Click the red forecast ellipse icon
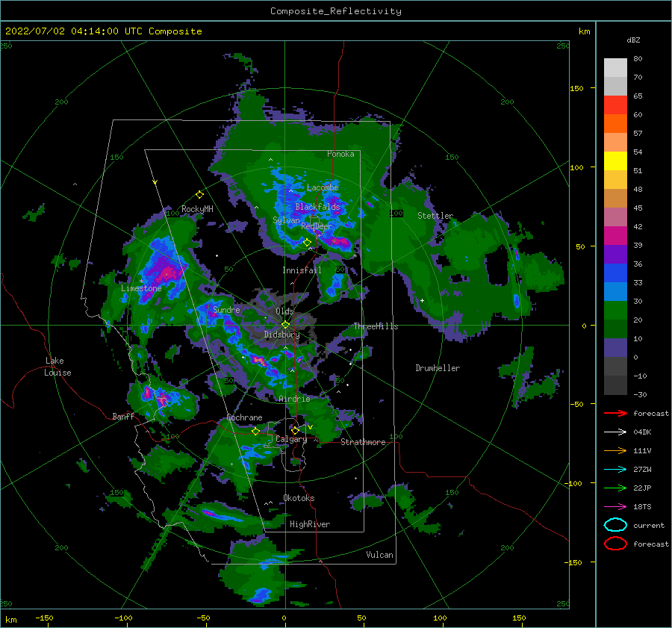Screen dimensions: 672x628 click(x=615, y=544)
